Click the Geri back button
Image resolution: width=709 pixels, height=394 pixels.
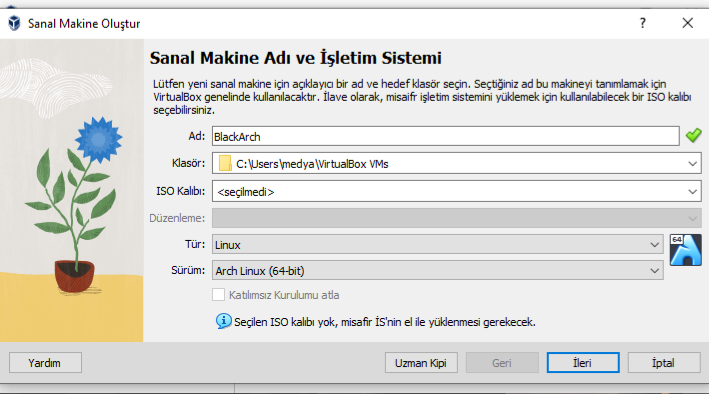pyautogui.click(x=502, y=363)
